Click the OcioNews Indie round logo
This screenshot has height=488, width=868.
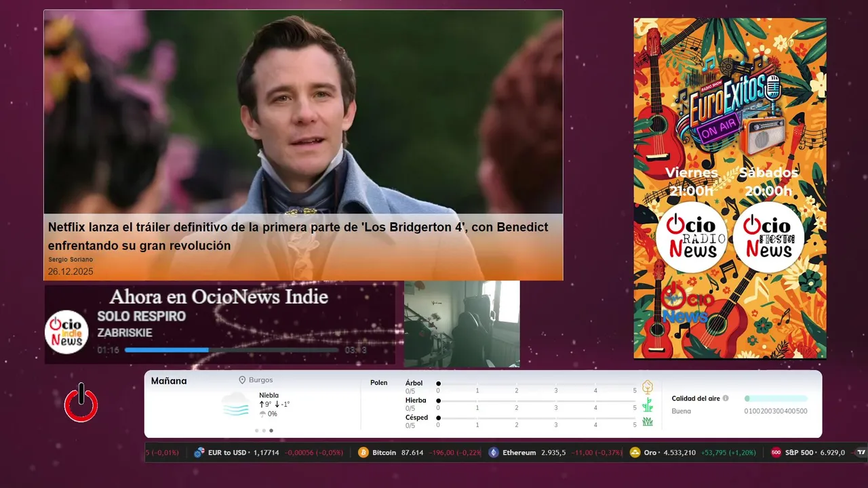point(66,332)
